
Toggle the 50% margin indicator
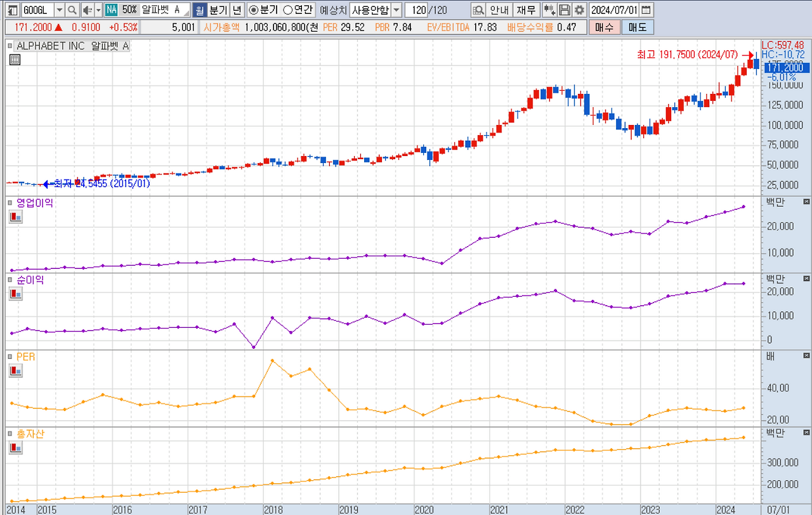(x=129, y=10)
